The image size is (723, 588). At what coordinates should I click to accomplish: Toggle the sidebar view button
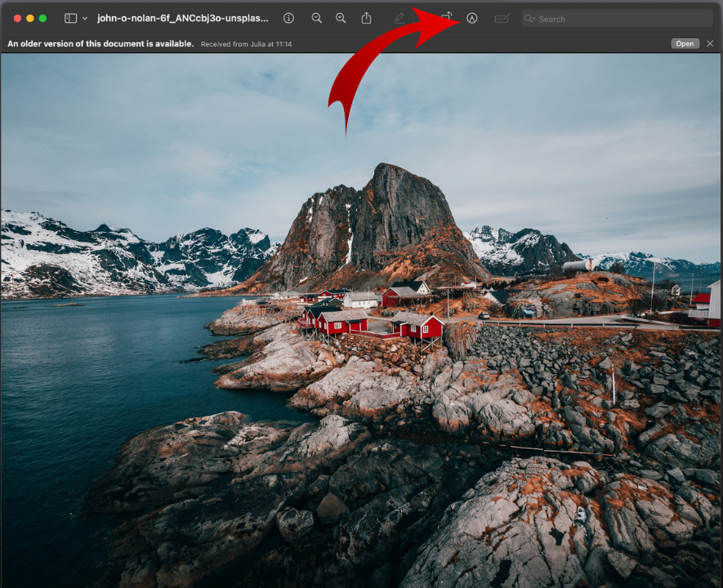point(70,19)
